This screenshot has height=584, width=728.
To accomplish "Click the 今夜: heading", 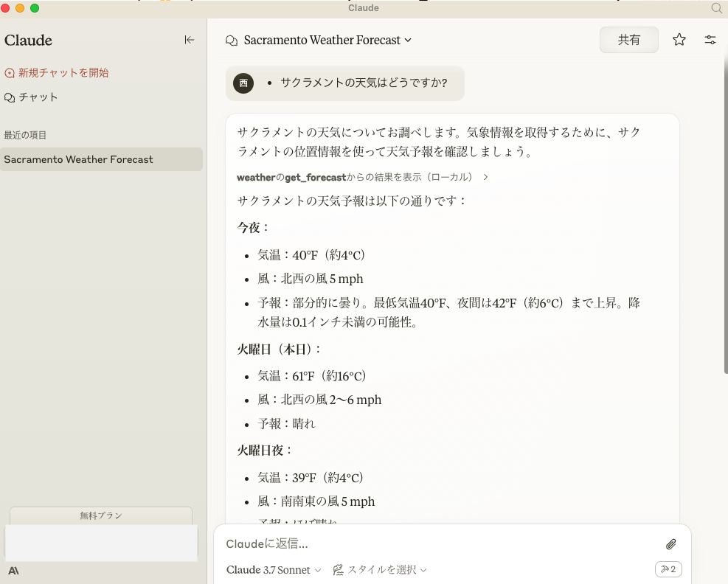I will [252, 227].
